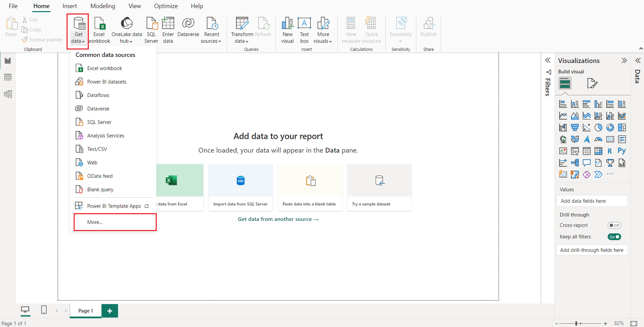Click the New visual ribbon icon
The image size is (644, 327).
coord(287,30)
